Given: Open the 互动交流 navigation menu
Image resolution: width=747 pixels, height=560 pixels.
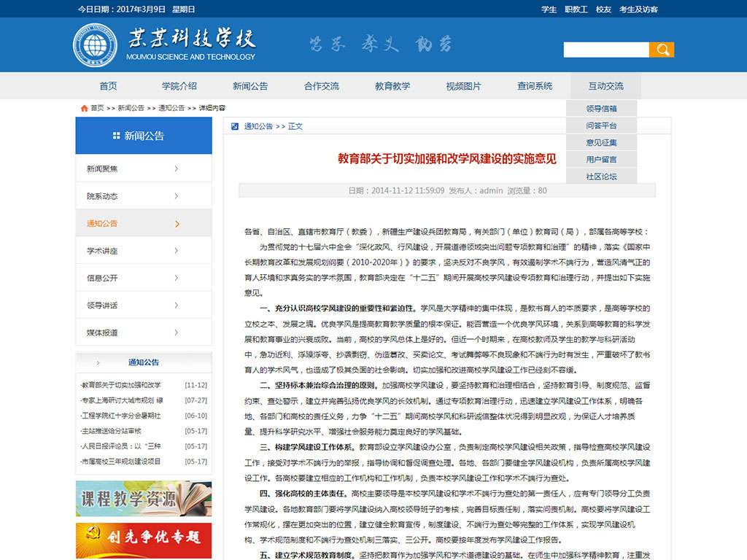Looking at the screenshot, I should [605, 86].
